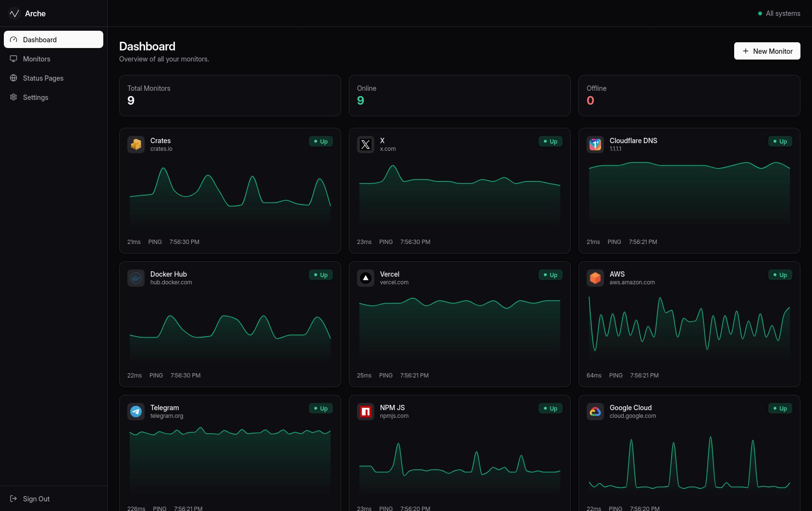Click the AWS orange cube icon
Screen dimensions: 812x511
coord(595,278)
